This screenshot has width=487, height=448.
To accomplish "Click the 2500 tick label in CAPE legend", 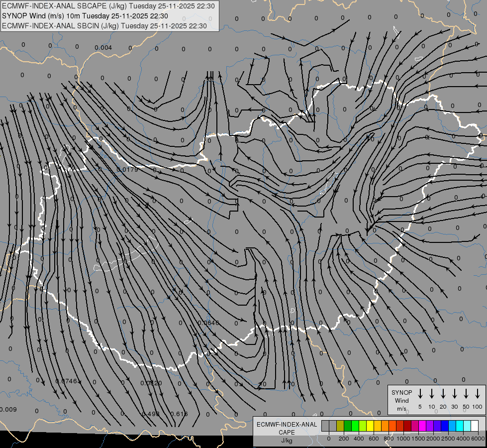I will (x=448, y=439).
